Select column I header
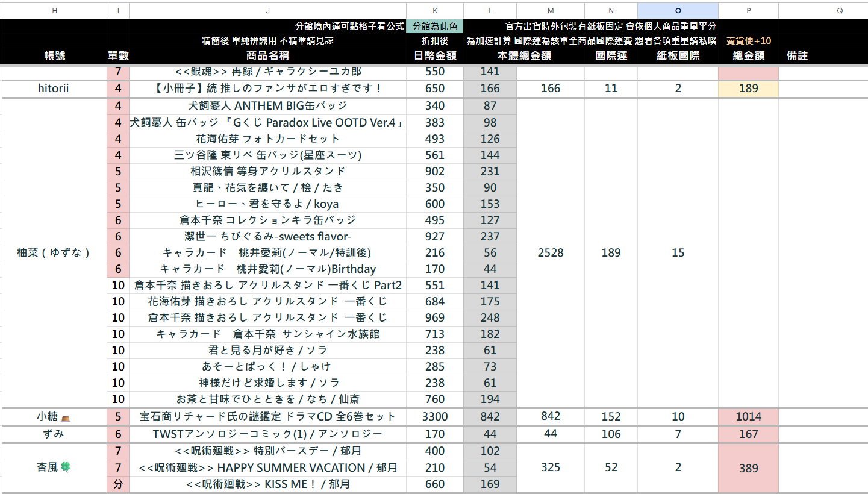This screenshot has width=868, height=494. (118, 11)
